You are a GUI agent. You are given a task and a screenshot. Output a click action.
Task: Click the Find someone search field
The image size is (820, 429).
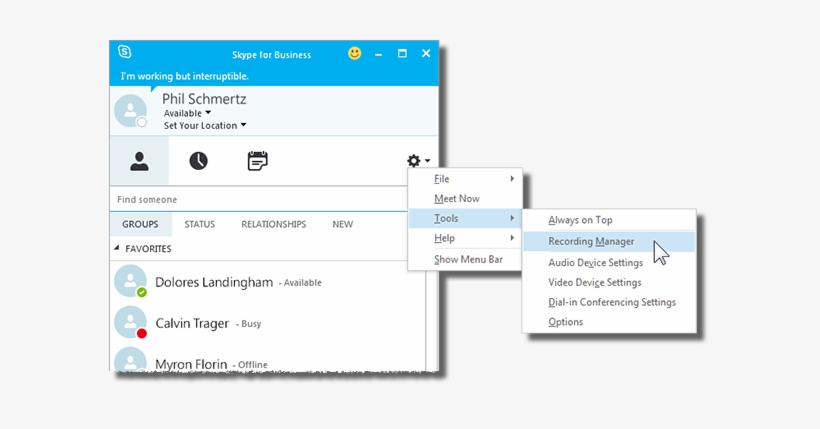(259, 199)
